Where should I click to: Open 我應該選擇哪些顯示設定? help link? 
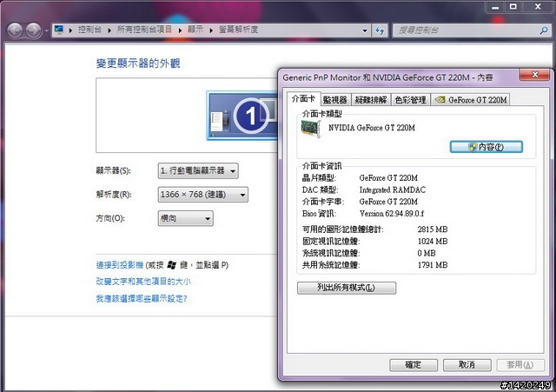(x=142, y=299)
